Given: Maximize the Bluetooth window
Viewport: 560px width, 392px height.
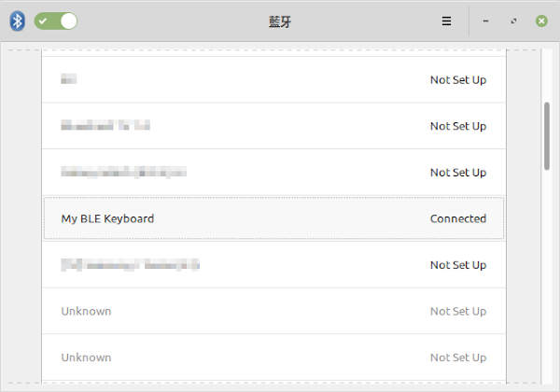Looking at the screenshot, I should pyautogui.click(x=513, y=21).
